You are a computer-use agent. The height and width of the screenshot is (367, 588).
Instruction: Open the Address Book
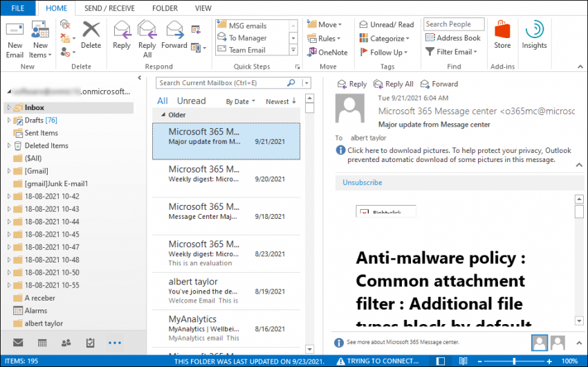(453, 38)
